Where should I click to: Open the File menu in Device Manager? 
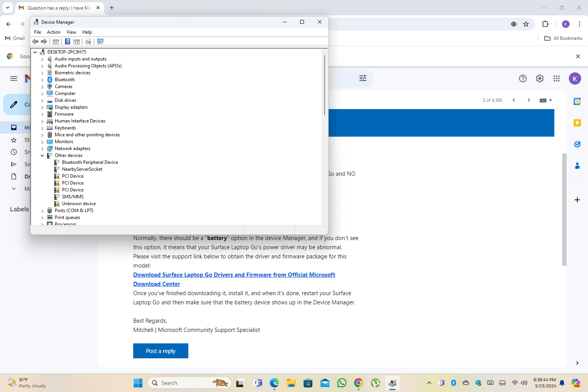pyautogui.click(x=38, y=32)
